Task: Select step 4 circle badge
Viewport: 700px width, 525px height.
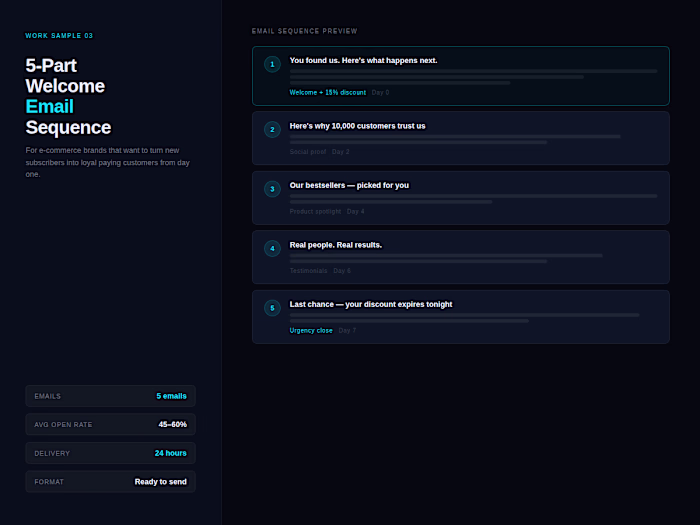Action: pyautogui.click(x=272, y=249)
